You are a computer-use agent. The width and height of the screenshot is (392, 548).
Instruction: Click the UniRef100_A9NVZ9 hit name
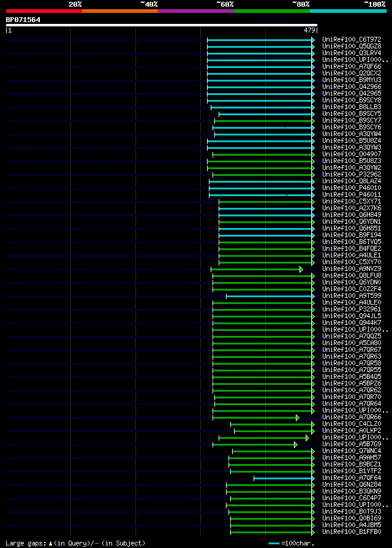[352, 269]
